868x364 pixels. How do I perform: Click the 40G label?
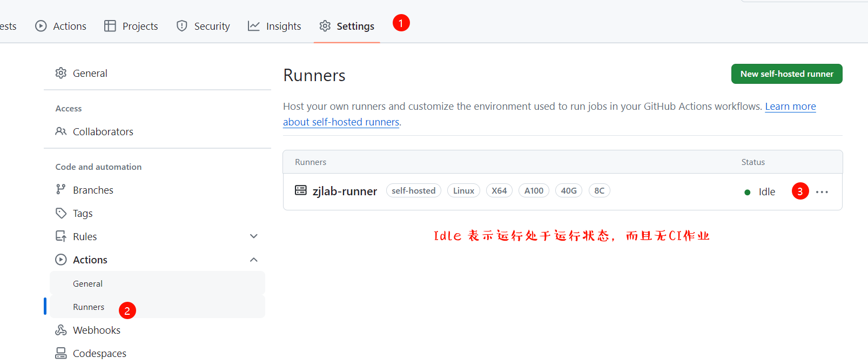(569, 190)
